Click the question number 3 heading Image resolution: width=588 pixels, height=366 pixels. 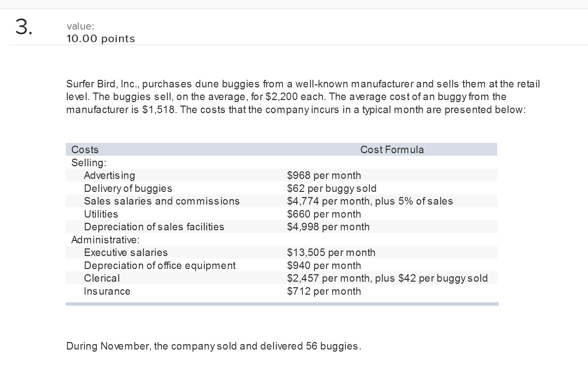point(24,27)
